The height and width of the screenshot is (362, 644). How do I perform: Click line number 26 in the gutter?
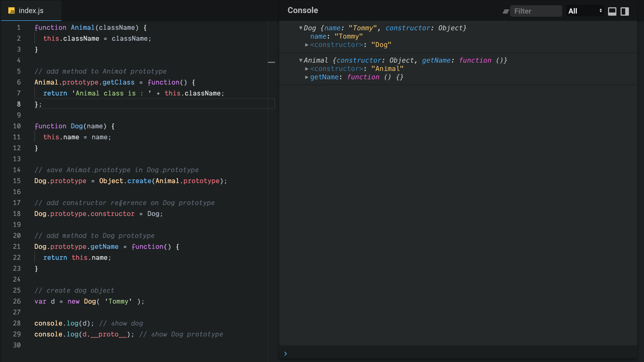pos(17,301)
